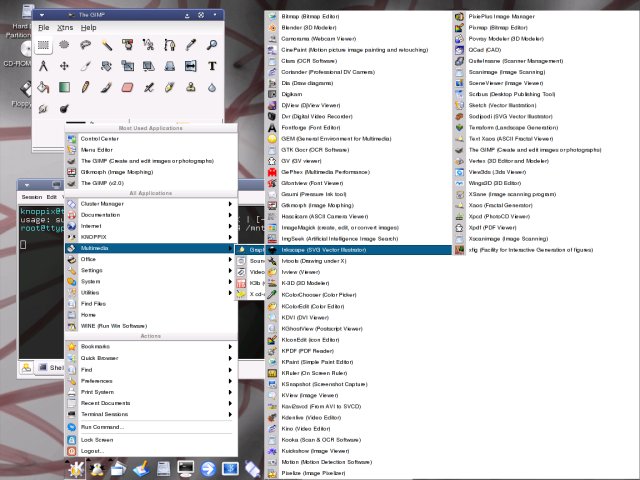Viewport: 640px width, 480px height.
Task: Select the Magnify zoom tool
Action: [212, 45]
